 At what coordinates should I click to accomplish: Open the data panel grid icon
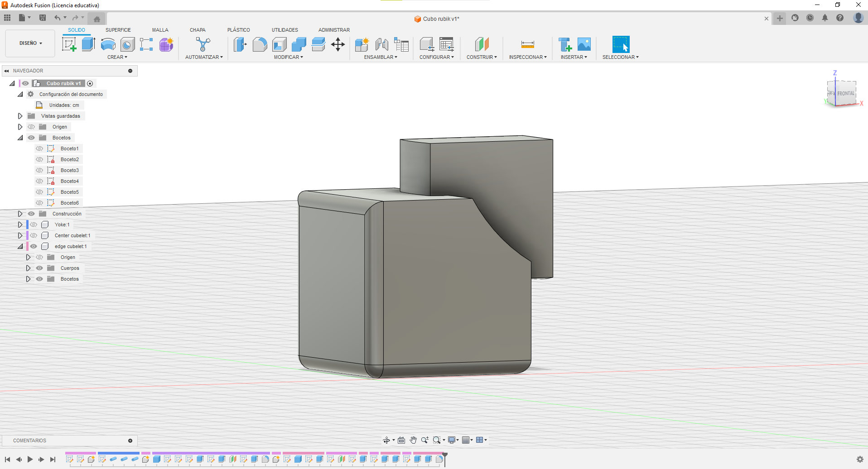coord(7,18)
